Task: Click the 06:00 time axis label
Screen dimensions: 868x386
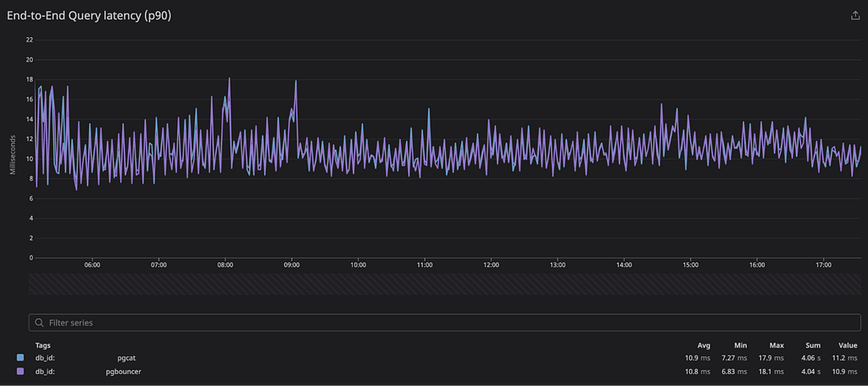Action: [92, 265]
